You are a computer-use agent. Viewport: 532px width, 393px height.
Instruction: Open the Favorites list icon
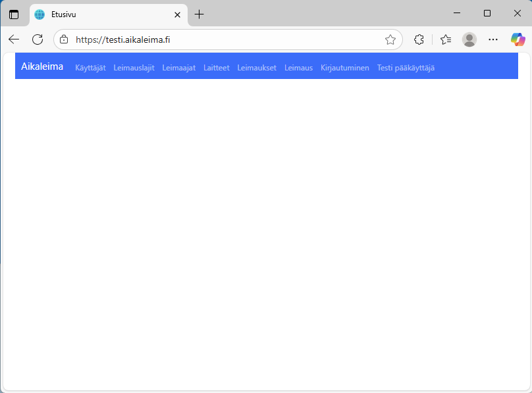click(446, 39)
